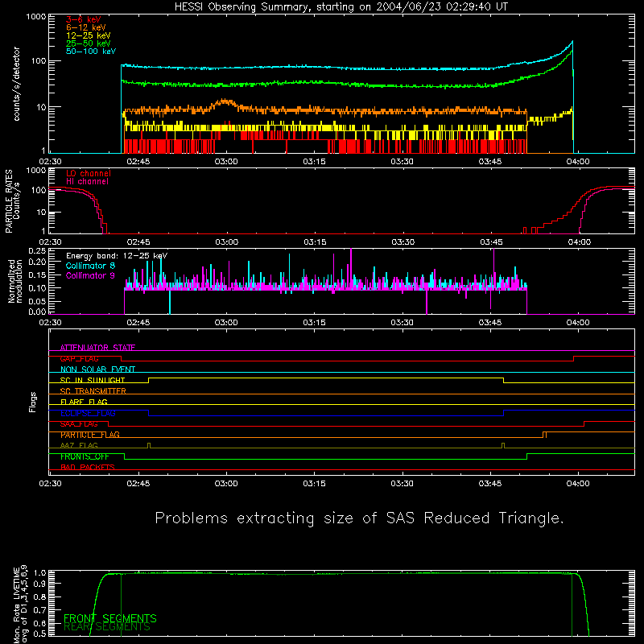Click the vertical Flags axis title
The width and height of the screenshot is (644, 644).
click(32, 402)
